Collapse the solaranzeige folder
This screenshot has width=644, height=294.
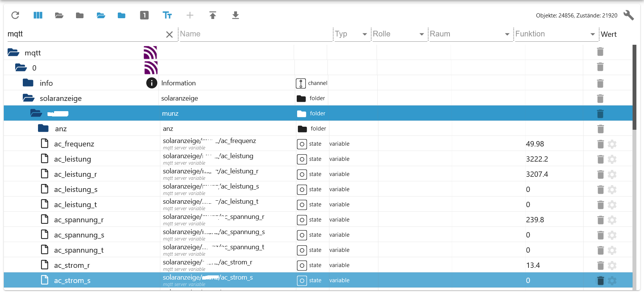click(28, 98)
